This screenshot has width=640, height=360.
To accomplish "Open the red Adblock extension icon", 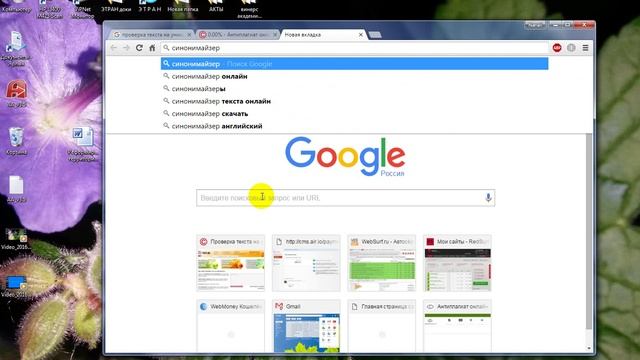I will pos(557,48).
